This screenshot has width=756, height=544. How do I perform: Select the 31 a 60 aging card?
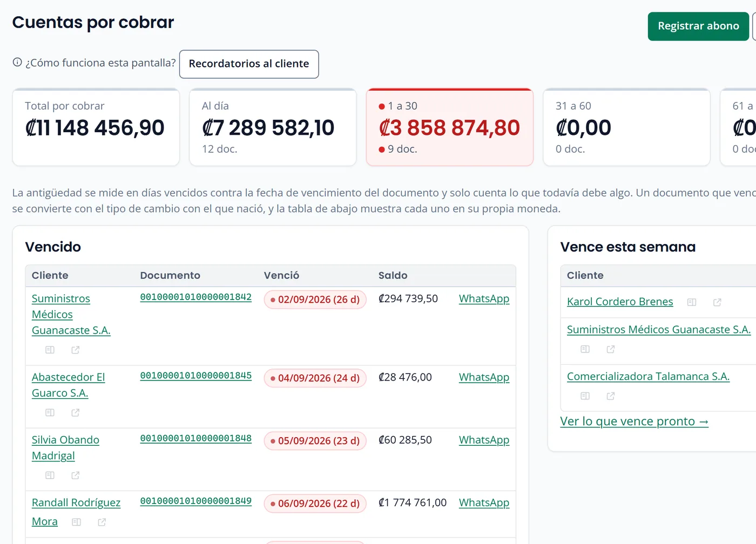[626, 127]
